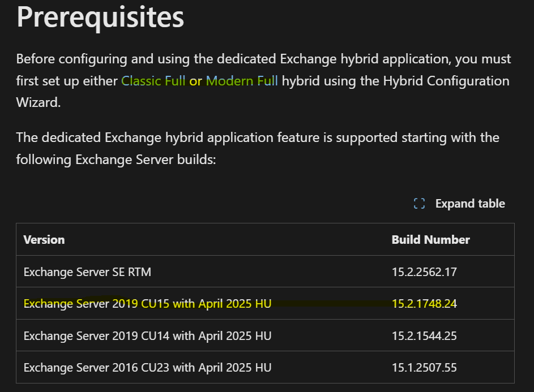Click the Prerequisites heading
The width and height of the screenshot is (534, 392).
100,17
